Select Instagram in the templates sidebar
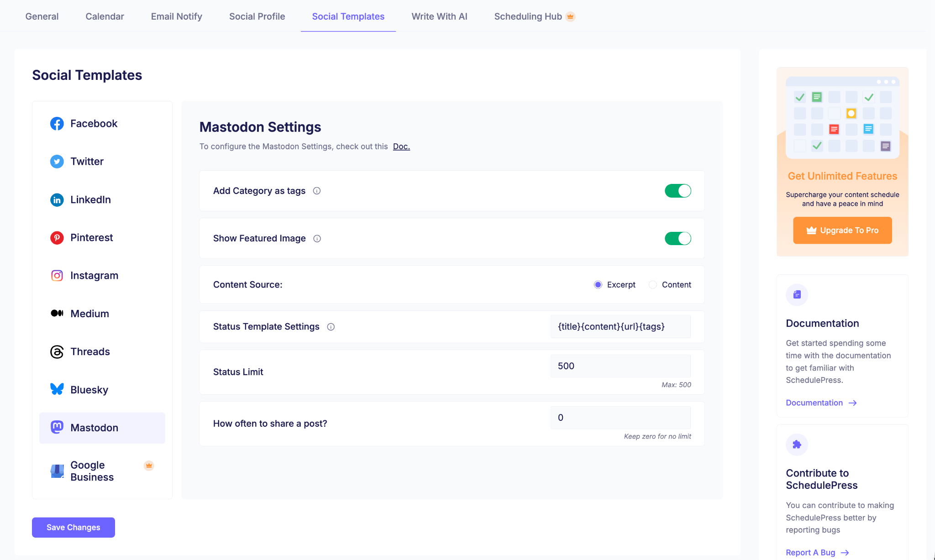Viewport: 935px width, 560px height. (102, 276)
